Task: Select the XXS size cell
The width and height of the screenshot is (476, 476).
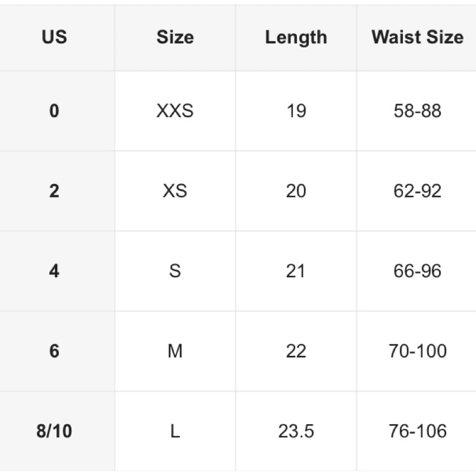Action: [x=175, y=111]
